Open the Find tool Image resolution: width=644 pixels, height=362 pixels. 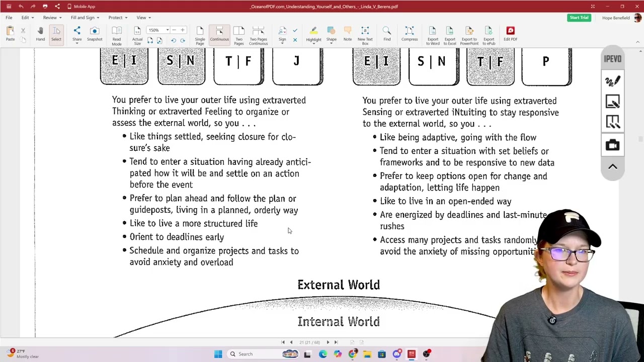click(387, 34)
